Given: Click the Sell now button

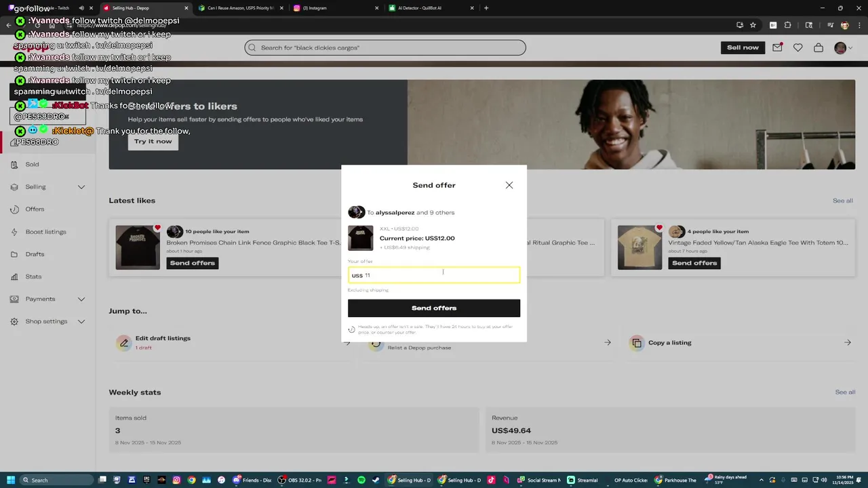Looking at the screenshot, I should 743,47.
